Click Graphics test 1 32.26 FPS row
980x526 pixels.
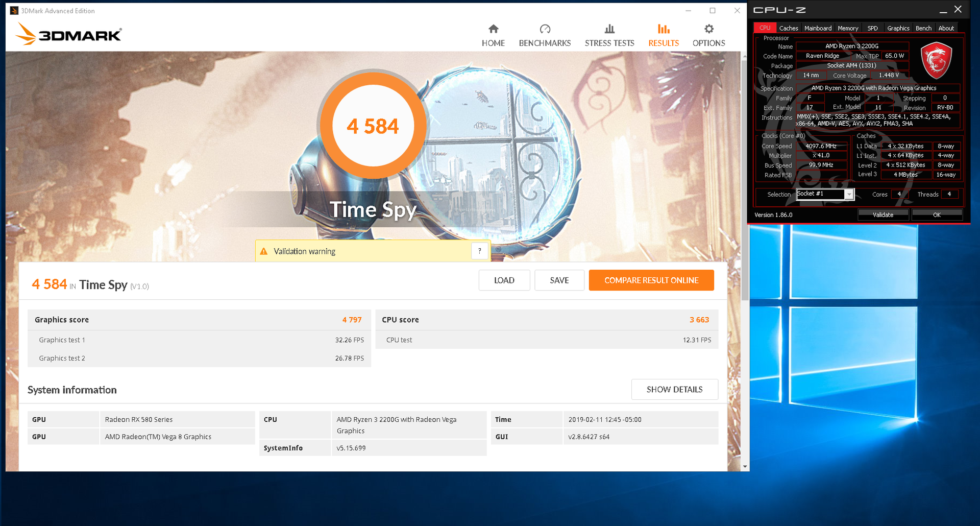(x=199, y=340)
